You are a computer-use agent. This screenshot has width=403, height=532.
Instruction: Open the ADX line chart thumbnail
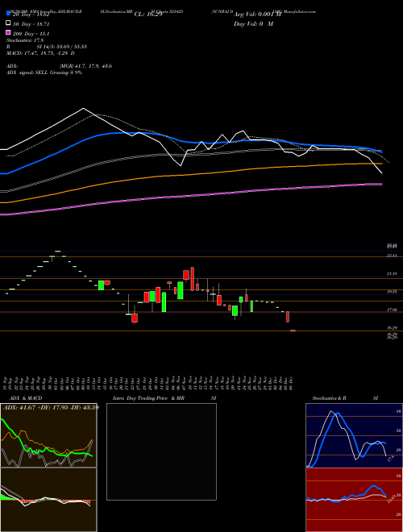coord(48,435)
